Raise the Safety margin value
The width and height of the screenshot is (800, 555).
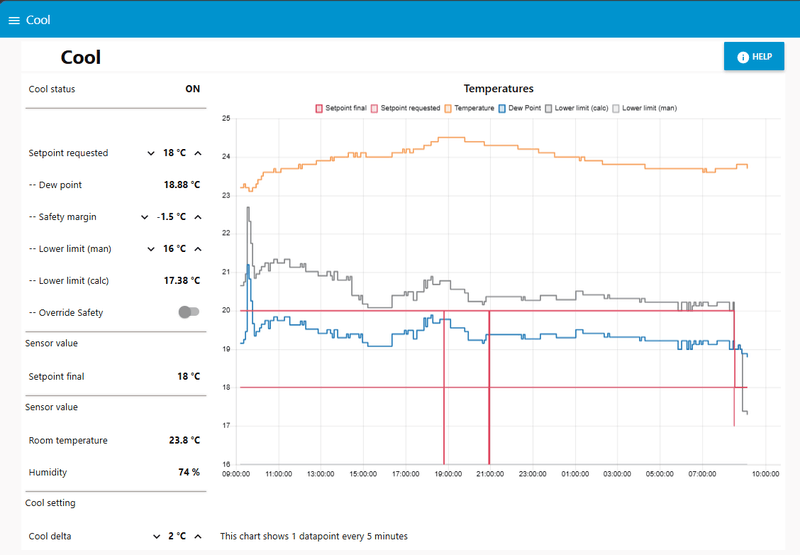[198, 217]
